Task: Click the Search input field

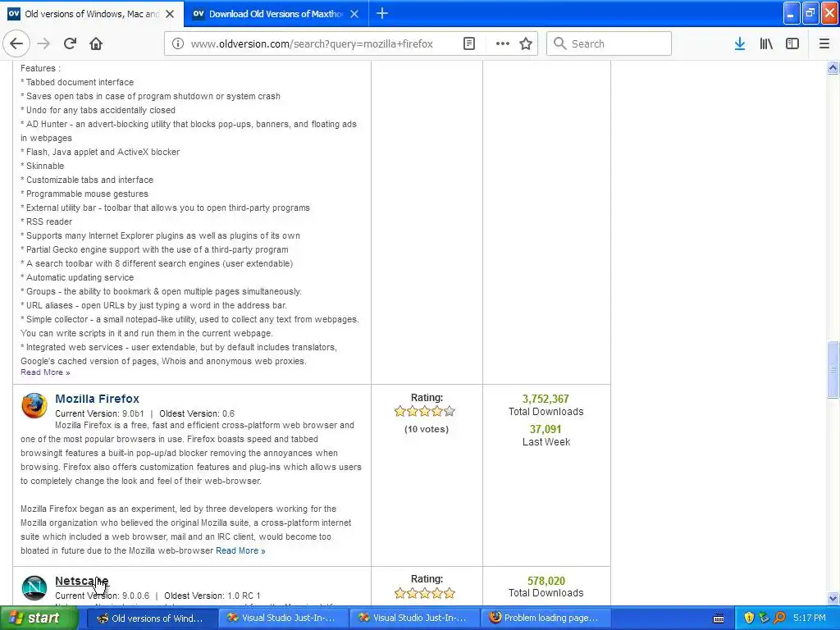Action: pos(609,43)
